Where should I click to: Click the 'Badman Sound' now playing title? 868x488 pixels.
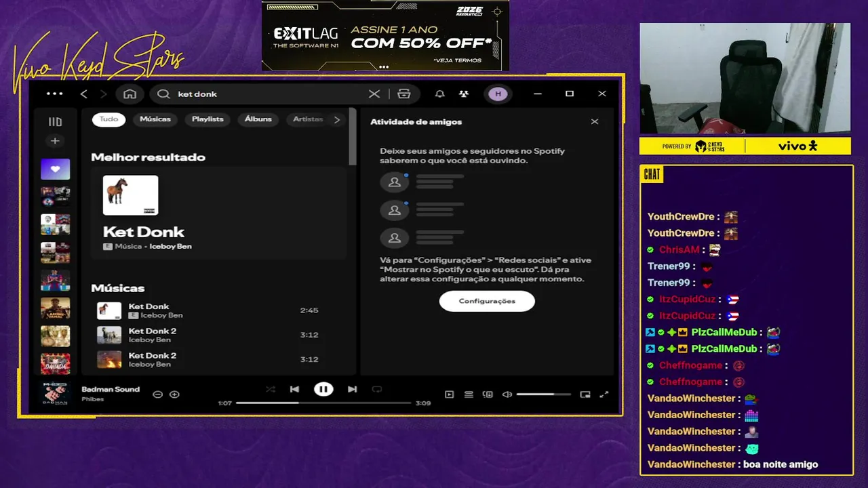[x=111, y=389]
